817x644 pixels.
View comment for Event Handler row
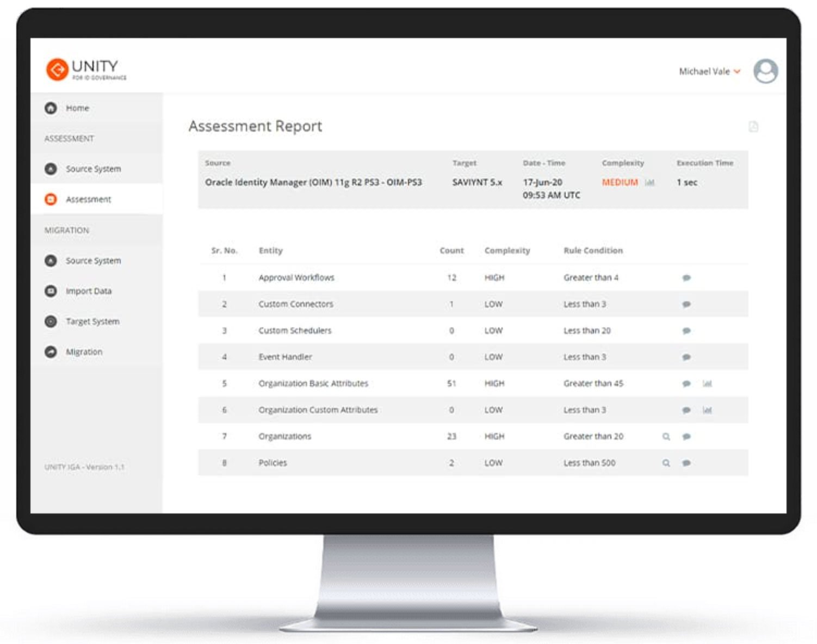point(686,357)
